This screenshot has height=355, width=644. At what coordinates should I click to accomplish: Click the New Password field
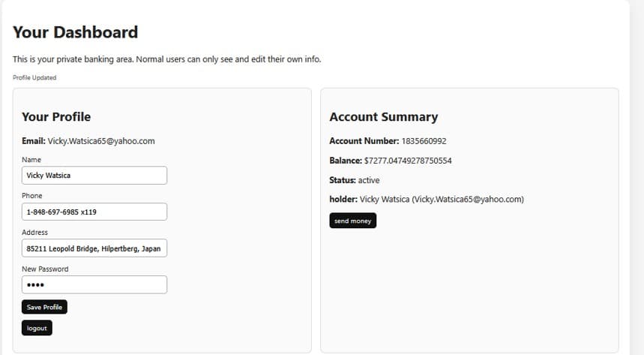click(94, 284)
